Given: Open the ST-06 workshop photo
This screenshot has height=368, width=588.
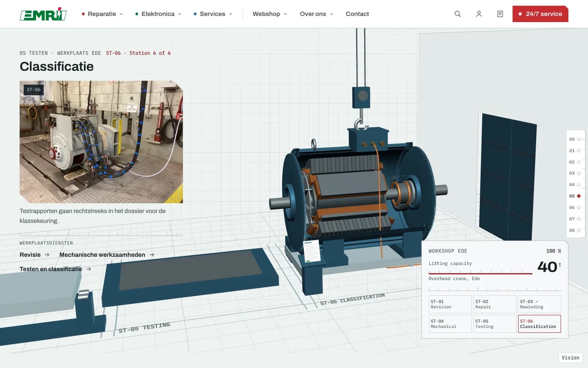Looking at the screenshot, I should click(101, 142).
